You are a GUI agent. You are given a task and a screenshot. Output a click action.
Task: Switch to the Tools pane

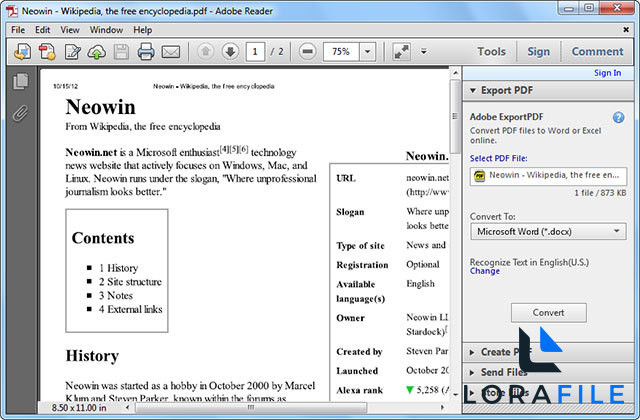[x=491, y=51]
